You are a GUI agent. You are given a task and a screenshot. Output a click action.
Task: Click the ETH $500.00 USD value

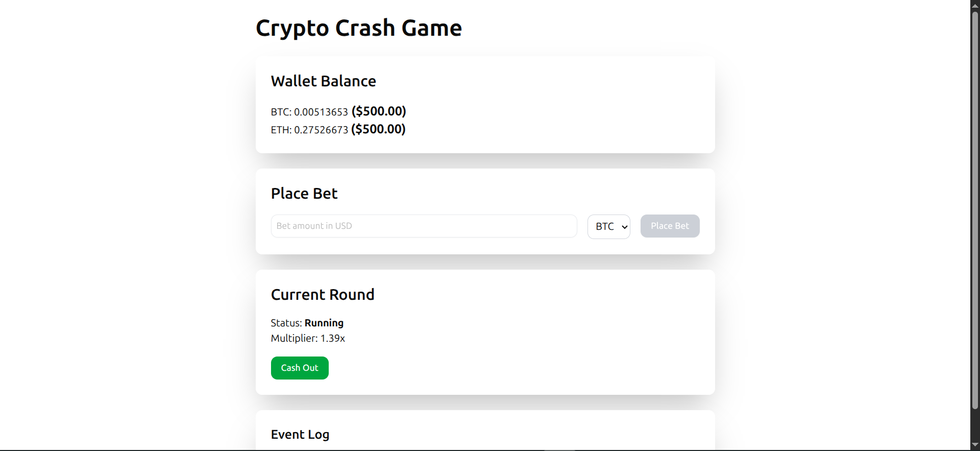(378, 129)
